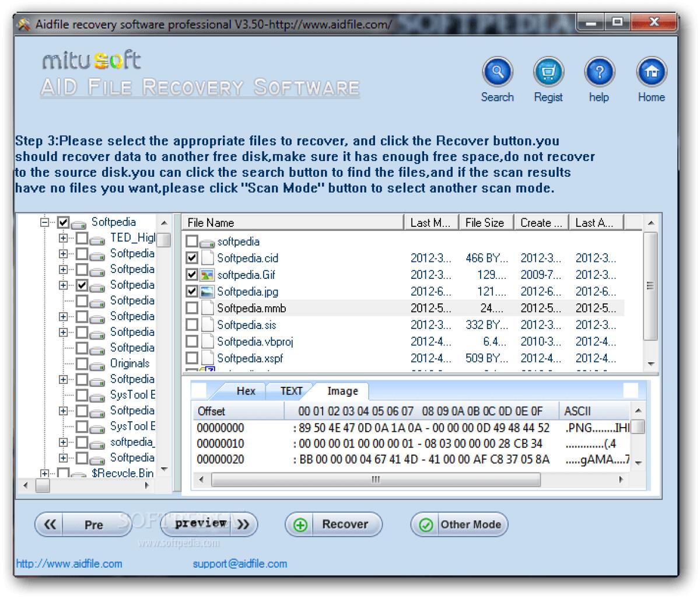
Task: Click the checkmark icon on Other Mode
Action: (x=425, y=524)
